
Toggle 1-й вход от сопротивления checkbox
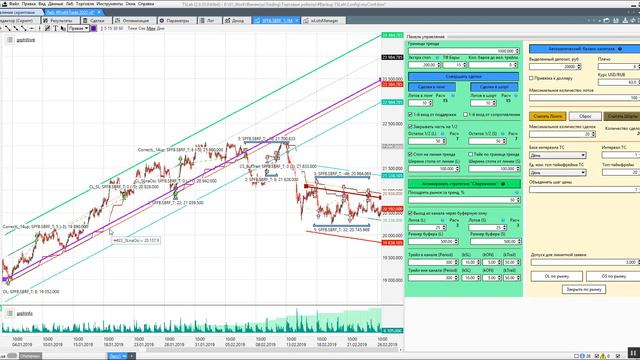tap(465, 115)
